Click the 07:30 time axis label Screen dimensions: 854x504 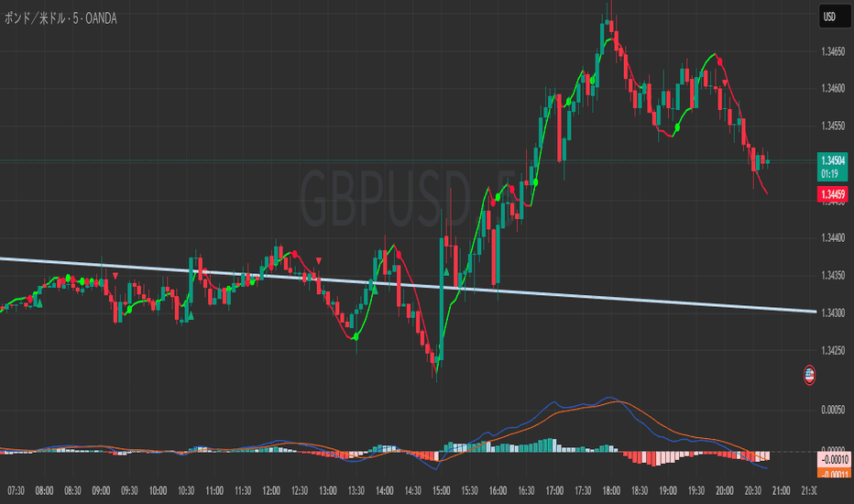pyautogui.click(x=16, y=491)
